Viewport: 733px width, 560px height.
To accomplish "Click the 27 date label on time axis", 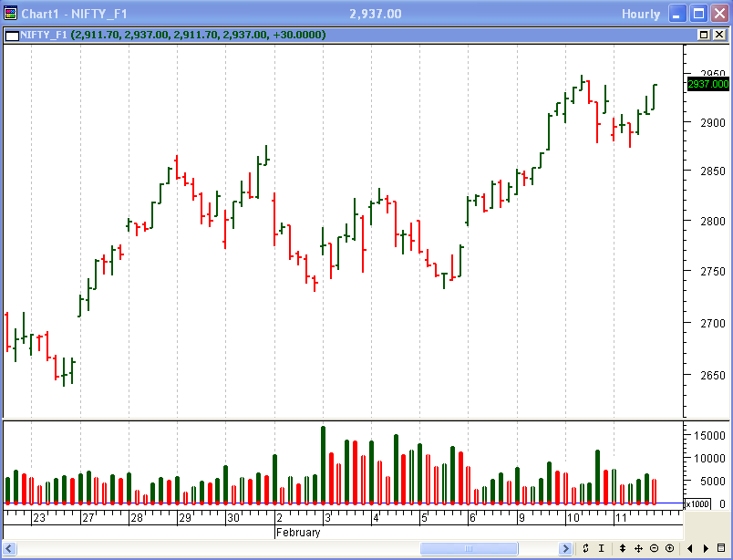I will (88, 518).
